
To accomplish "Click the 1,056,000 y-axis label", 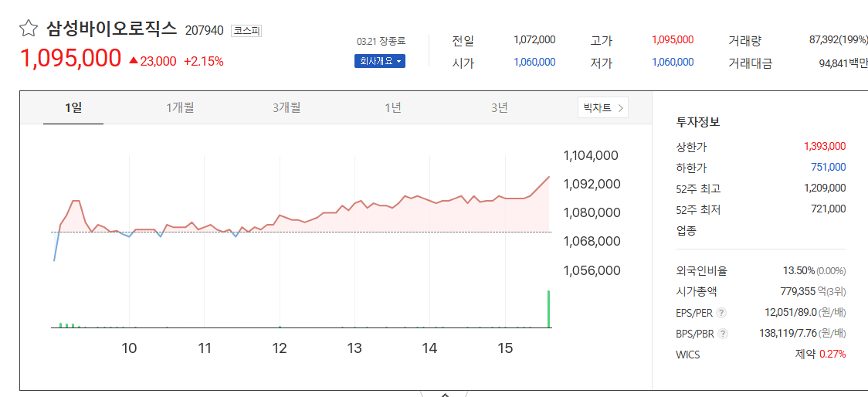I will (590, 270).
